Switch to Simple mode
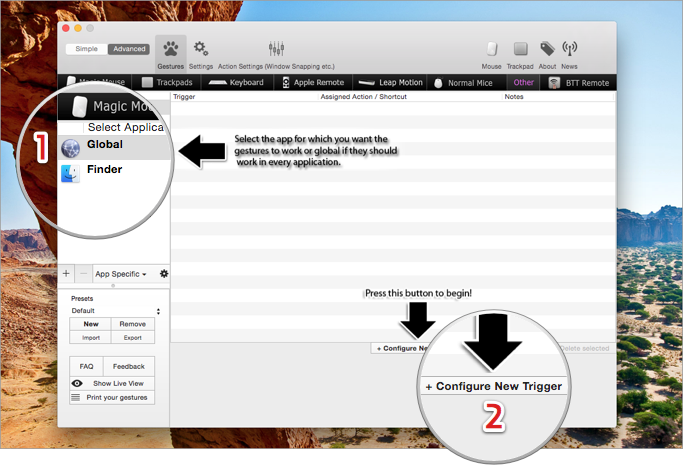The width and height of the screenshot is (683, 465). (86, 49)
